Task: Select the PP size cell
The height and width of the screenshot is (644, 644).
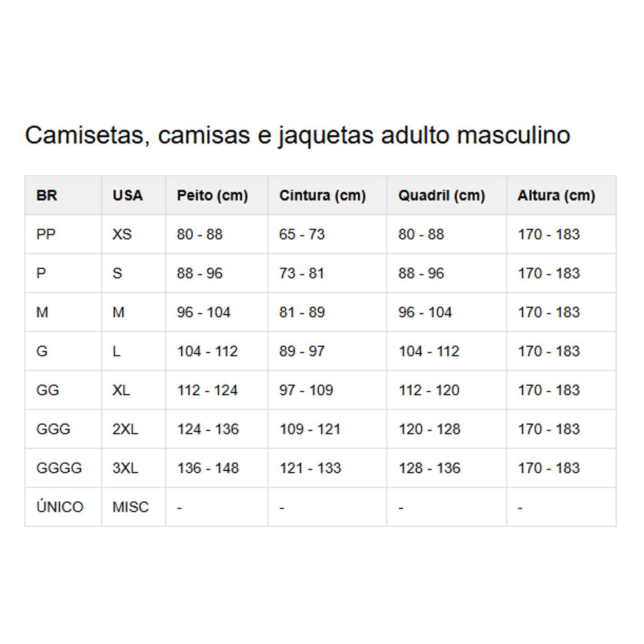Action: (46, 235)
